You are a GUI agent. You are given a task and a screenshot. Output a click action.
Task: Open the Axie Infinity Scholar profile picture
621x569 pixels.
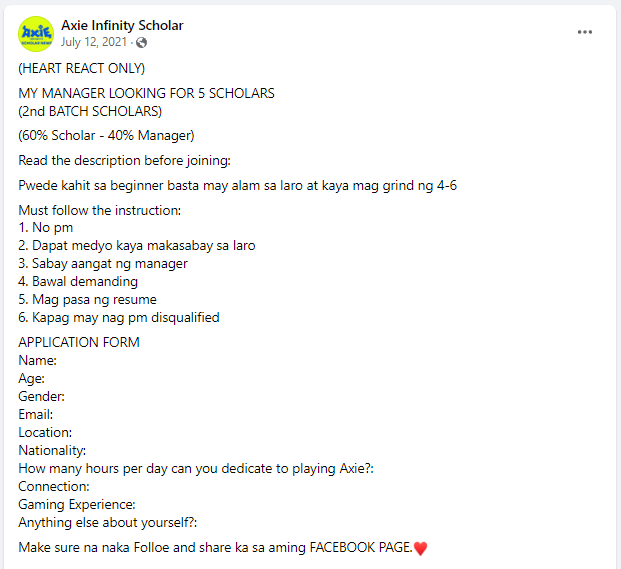click(x=36, y=34)
